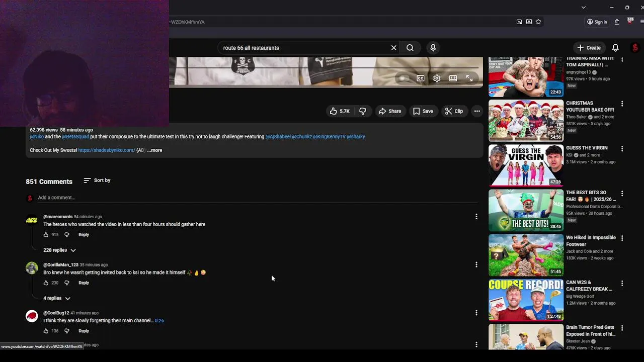Reply to the @mareomards comment
The height and width of the screenshot is (362, 644).
[84, 235]
